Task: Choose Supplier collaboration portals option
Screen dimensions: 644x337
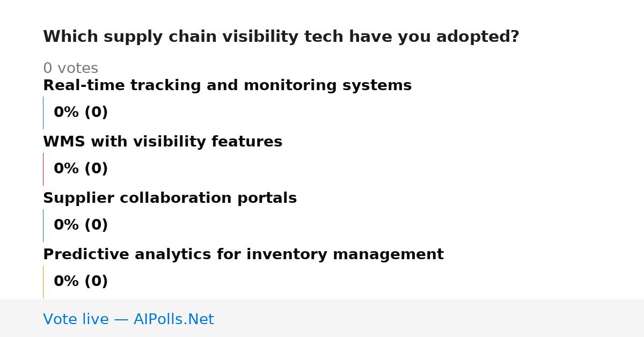Action: click(170, 199)
